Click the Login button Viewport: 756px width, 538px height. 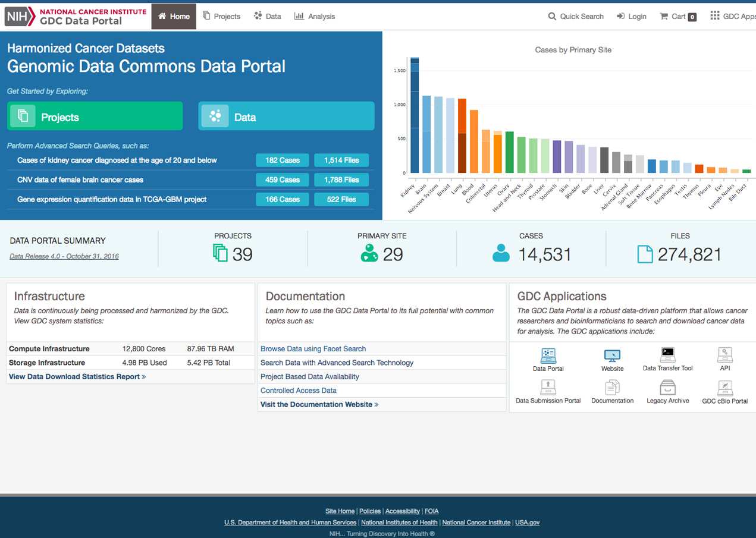632,17
